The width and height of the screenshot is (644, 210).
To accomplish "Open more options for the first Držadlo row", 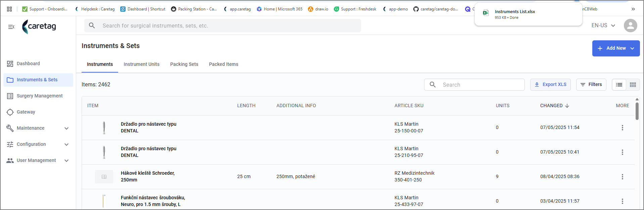I will 622,128.
